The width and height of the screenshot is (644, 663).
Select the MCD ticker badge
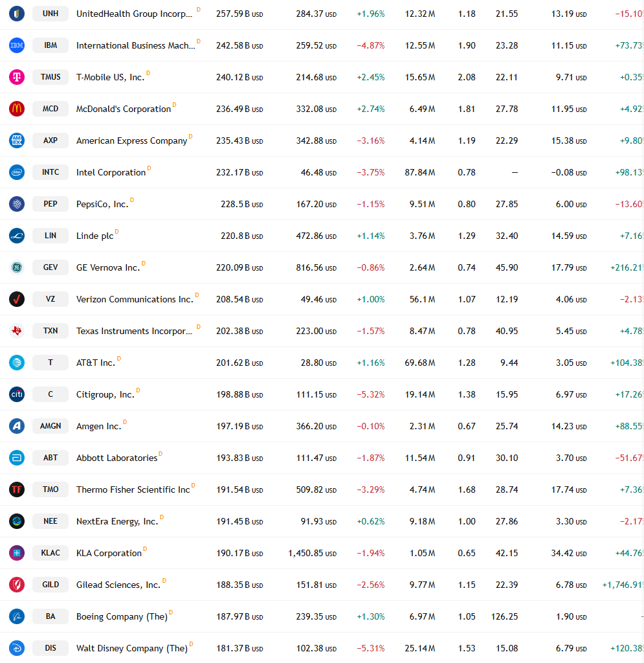click(x=50, y=109)
